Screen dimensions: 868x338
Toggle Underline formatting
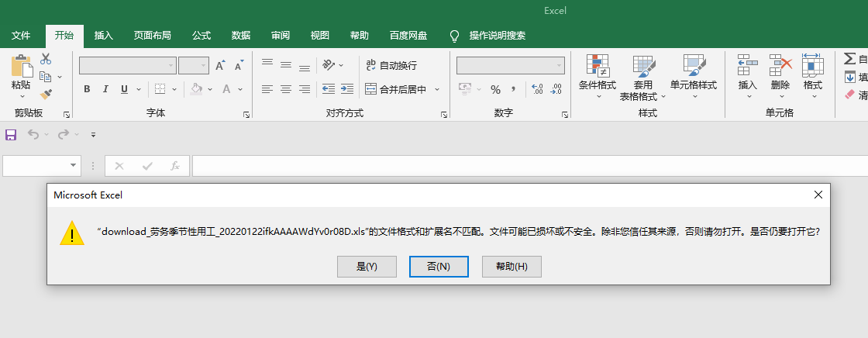[124, 88]
